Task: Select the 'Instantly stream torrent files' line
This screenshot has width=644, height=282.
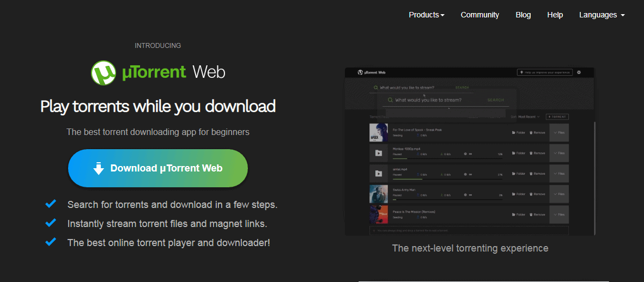Action: 167,224
